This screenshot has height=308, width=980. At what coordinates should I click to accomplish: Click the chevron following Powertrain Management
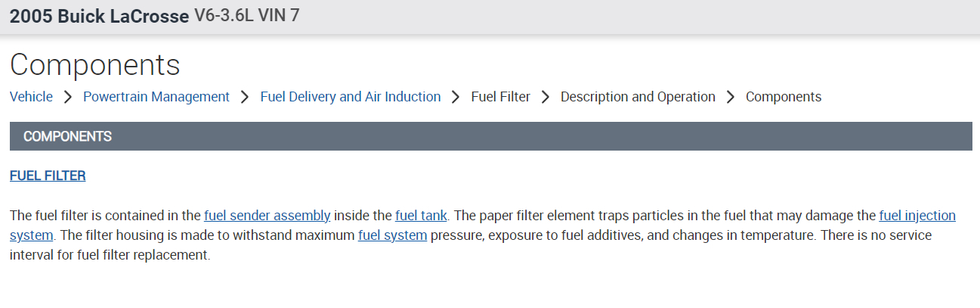point(245,97)
